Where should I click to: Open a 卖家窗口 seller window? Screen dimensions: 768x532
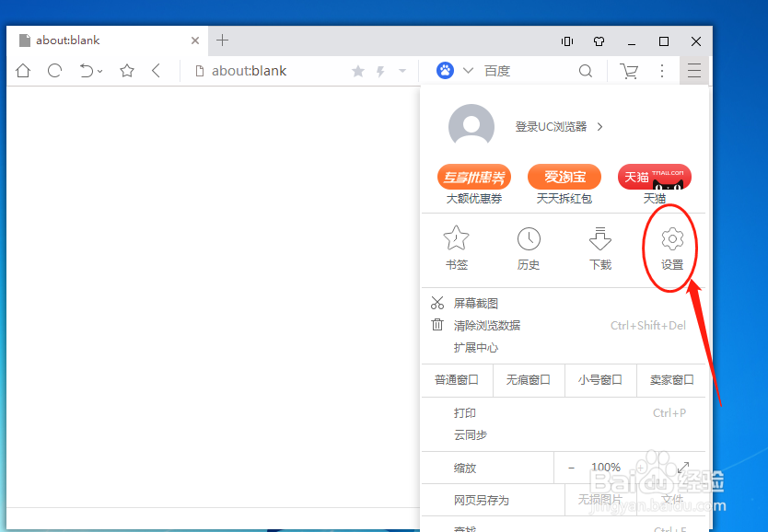671,380
